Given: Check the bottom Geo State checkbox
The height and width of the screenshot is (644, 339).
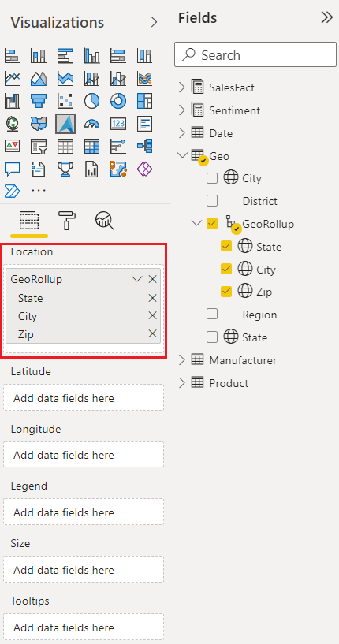Looking at the screenshot, I should [212, 337].
